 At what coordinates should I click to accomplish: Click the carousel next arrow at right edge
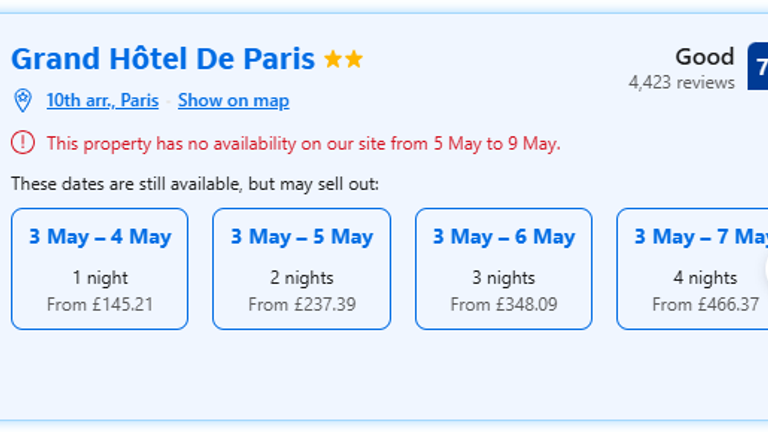click(x=763, y=269)
